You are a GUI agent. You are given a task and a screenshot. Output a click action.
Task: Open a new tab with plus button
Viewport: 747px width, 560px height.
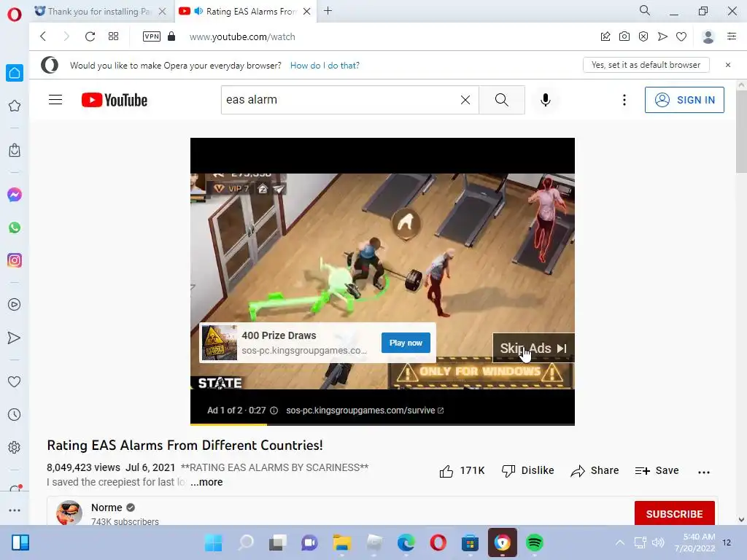pos(328,11)
